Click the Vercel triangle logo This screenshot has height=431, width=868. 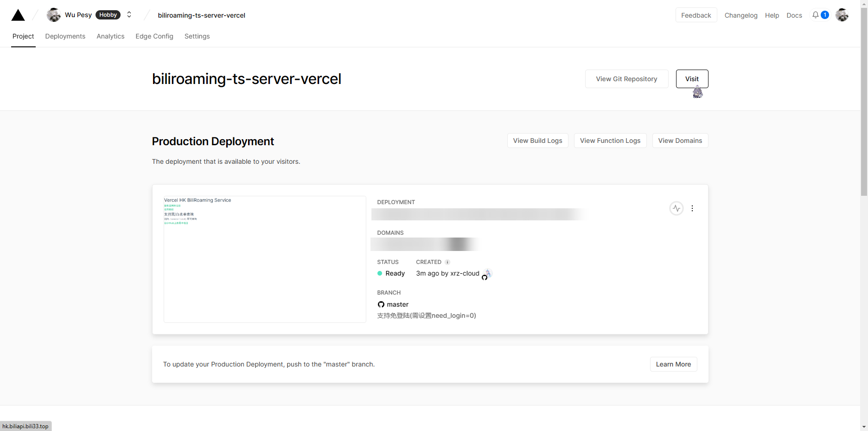click(18, 15)
